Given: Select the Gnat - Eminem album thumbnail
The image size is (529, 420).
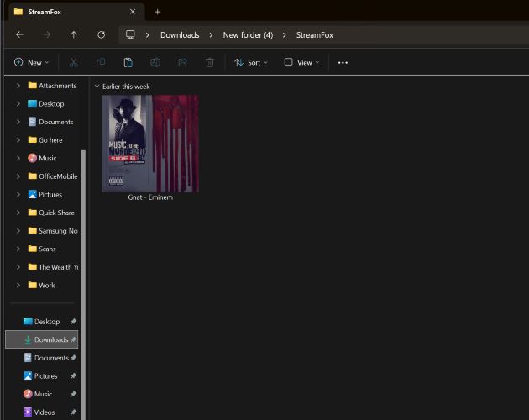Looking at the screenshot, I should tap(150, 144).
